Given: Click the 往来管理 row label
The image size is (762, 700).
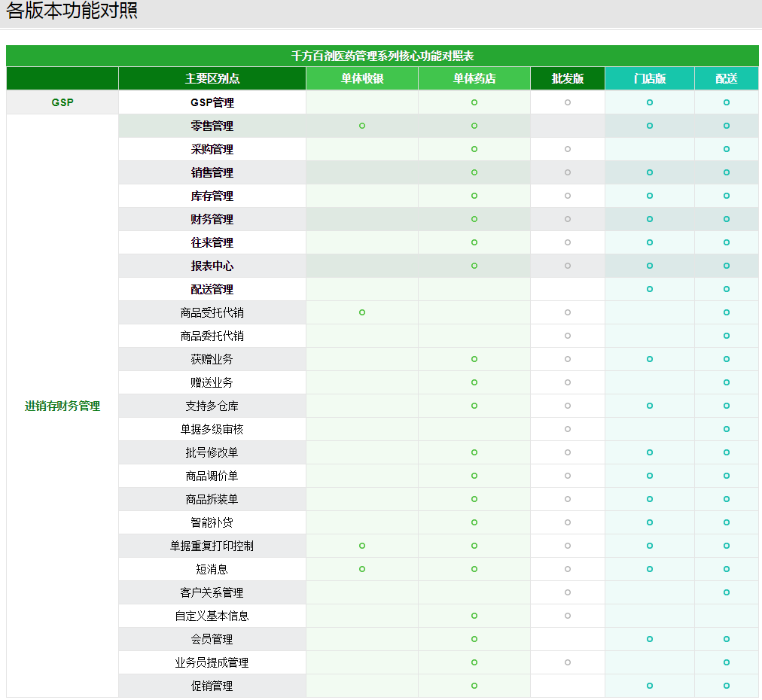Looking at the screenshot, I should (212, 242).
